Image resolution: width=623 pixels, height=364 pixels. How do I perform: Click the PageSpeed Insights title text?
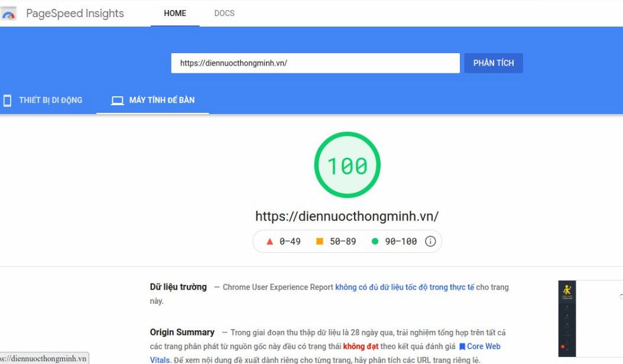coord(75,14)
